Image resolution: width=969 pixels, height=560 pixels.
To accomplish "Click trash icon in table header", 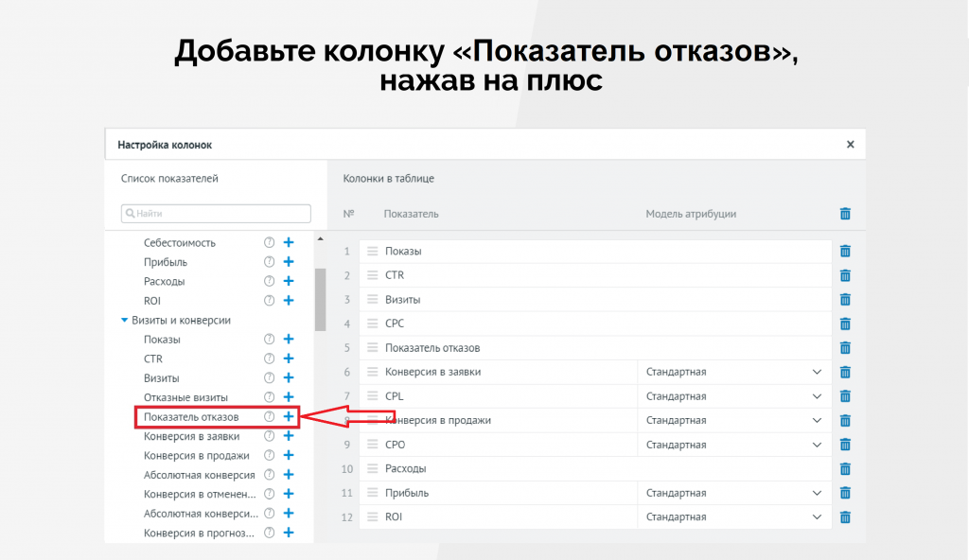I will click(x=845, y=214).
